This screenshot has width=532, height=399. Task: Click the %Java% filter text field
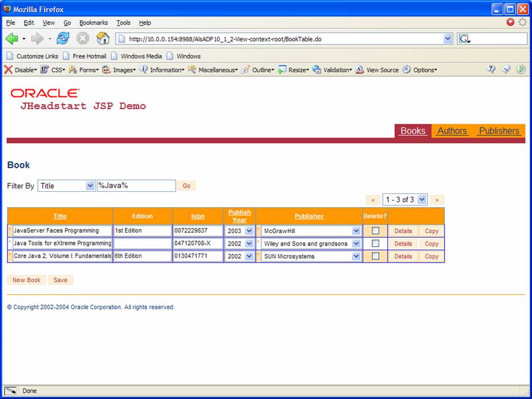[x=136, y=186]
